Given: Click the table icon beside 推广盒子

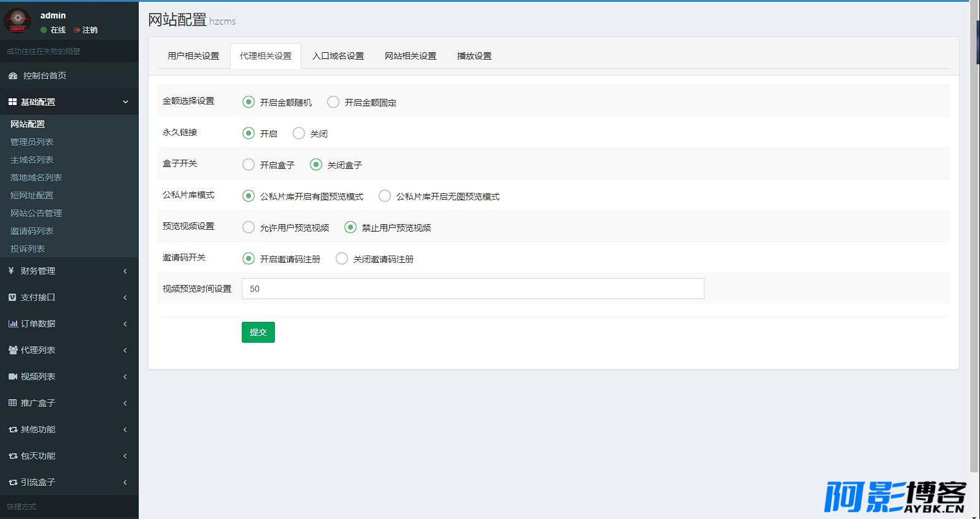Looking at the screenshot, I should (x=12, y=403).
